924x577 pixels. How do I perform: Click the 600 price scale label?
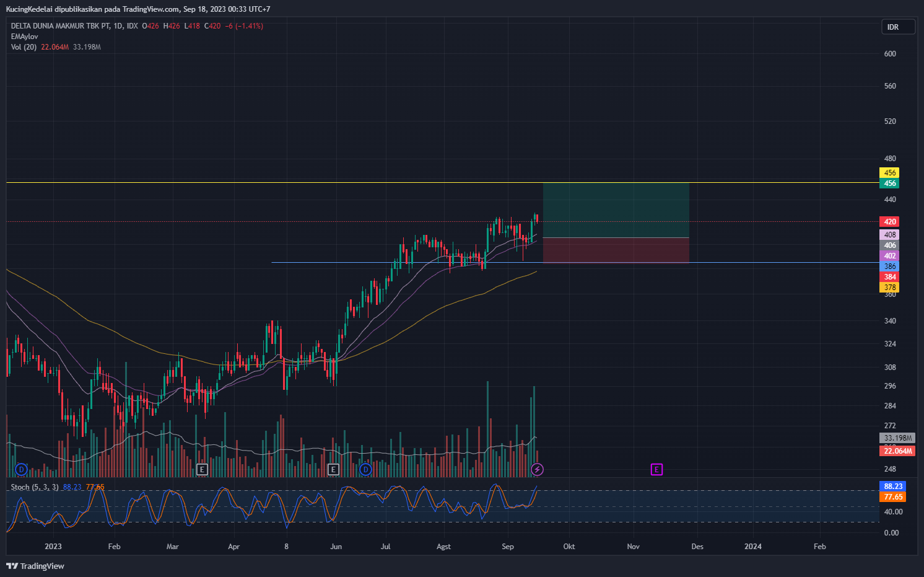[890, 54]
